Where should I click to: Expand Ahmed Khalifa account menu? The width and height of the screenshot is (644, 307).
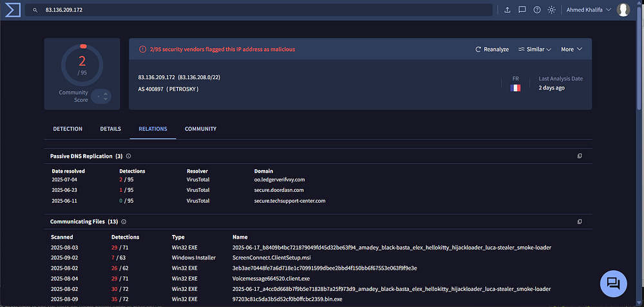point(589,10)
